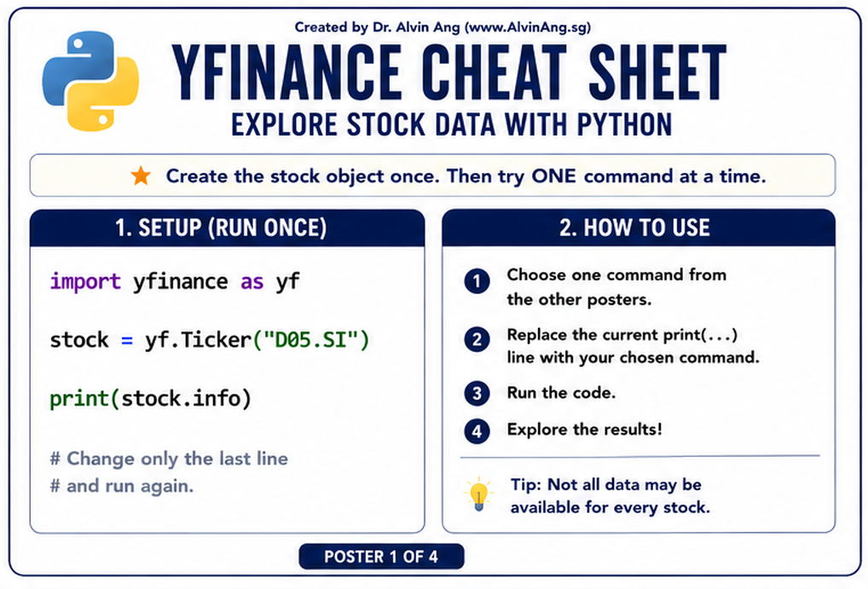The image size is (868, 589).
Task: Click the print(stock.info) code line
Action: pos(151,399)
